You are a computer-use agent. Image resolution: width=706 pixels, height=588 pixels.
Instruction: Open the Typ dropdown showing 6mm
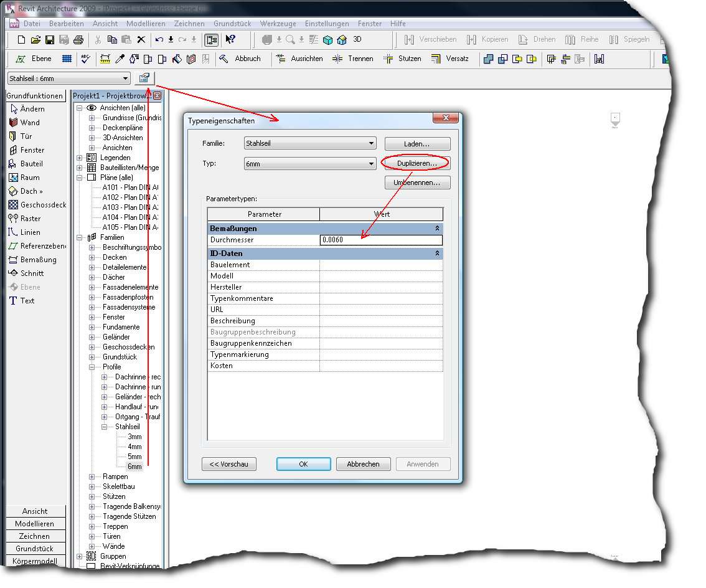coord(310,164)
